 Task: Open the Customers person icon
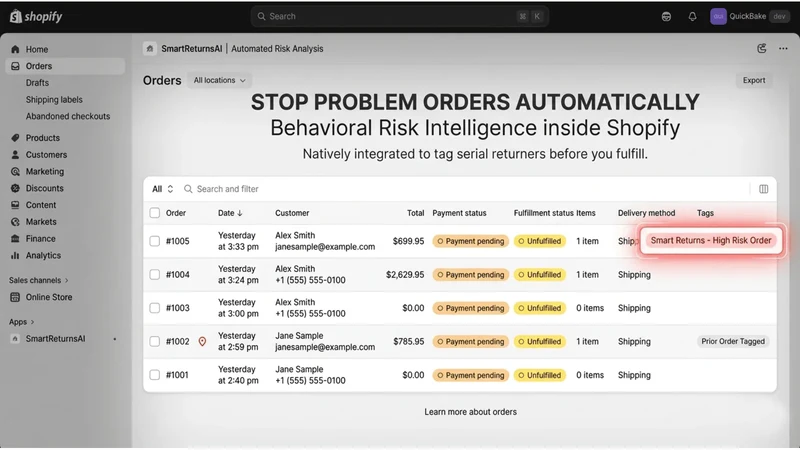(x=15, y=155)
